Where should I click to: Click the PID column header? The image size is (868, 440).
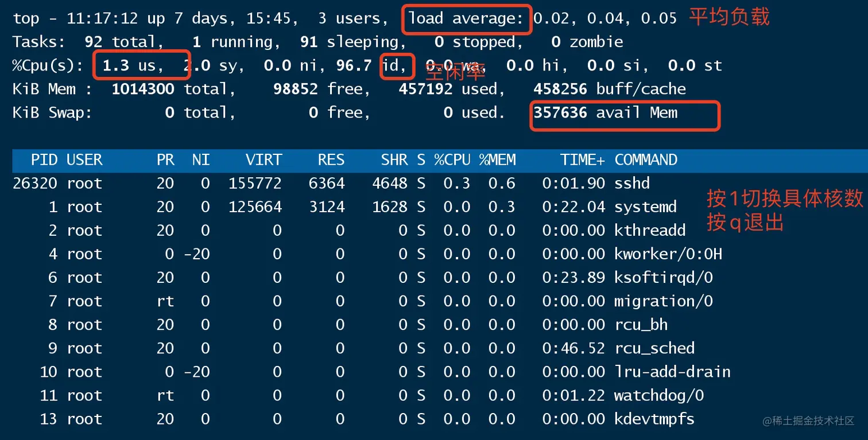[44, 160]
